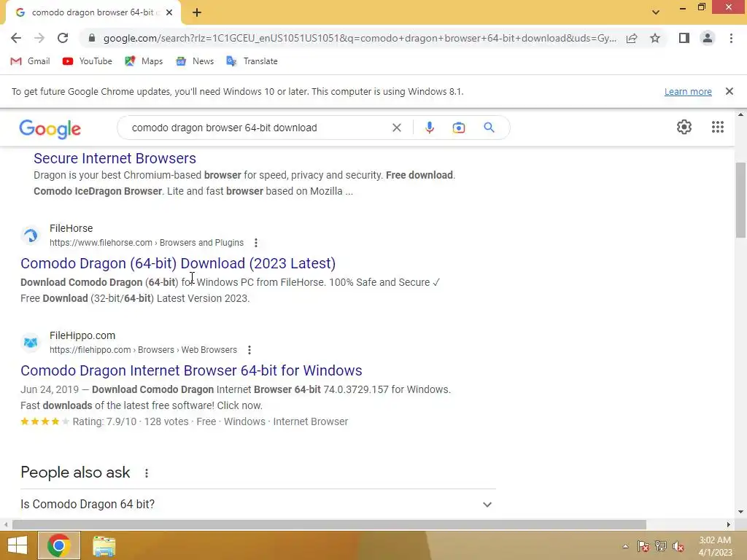The image size is (747, 560).
Task: Click Learn more about Chrome updates
Action: (x=688, y=91)
